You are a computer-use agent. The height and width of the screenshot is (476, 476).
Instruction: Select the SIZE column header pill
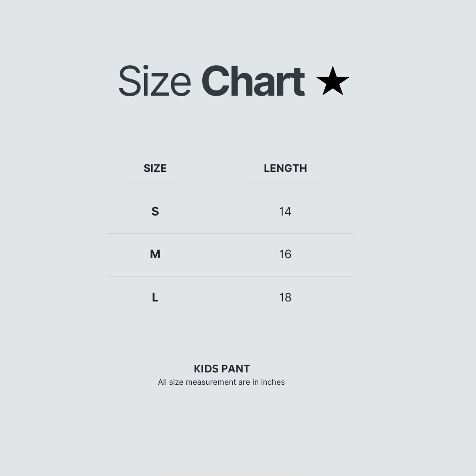pyautogui.click(x=155, y=168)
